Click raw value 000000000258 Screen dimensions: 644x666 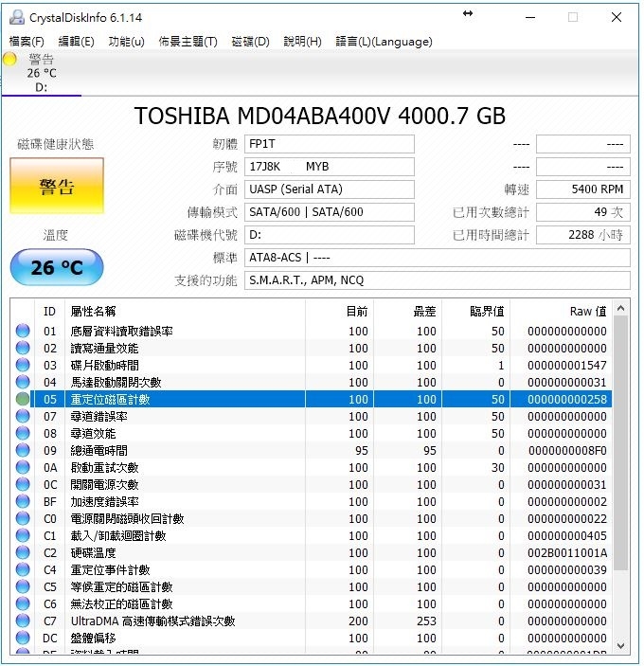click(x=567, y=399)
